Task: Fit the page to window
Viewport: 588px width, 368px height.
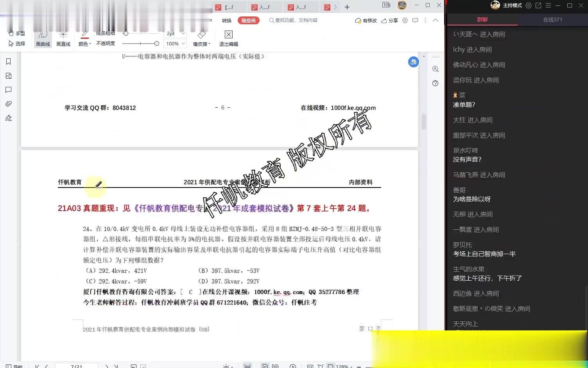Action: click(x=321, y=366)
